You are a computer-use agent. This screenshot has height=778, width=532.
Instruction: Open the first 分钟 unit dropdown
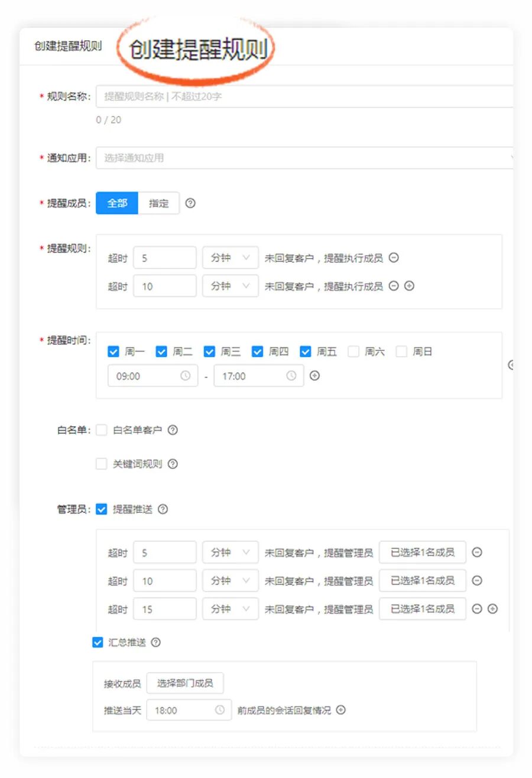(230, 258)
